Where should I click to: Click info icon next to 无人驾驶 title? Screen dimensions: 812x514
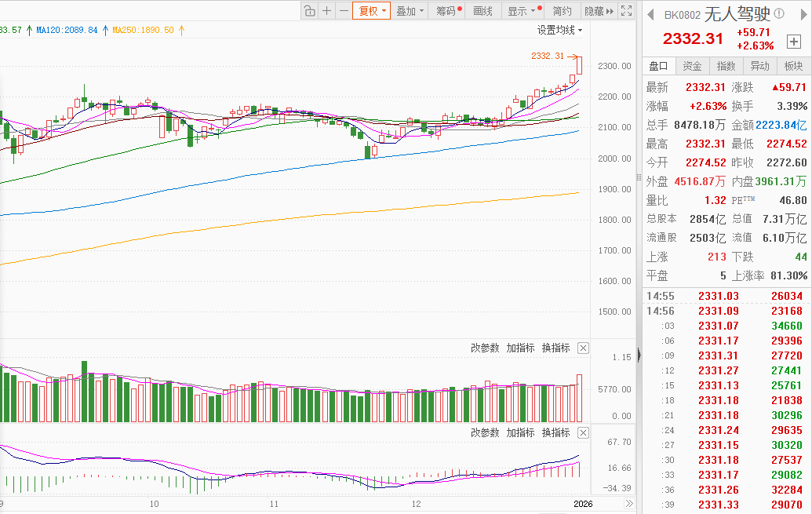779,14
